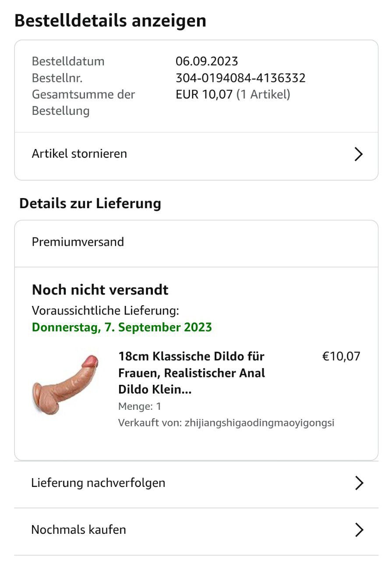The image size is (392, 561).
Task: Click the green delivery date Donnerstag, 7. September
Action: coord(122,327)
